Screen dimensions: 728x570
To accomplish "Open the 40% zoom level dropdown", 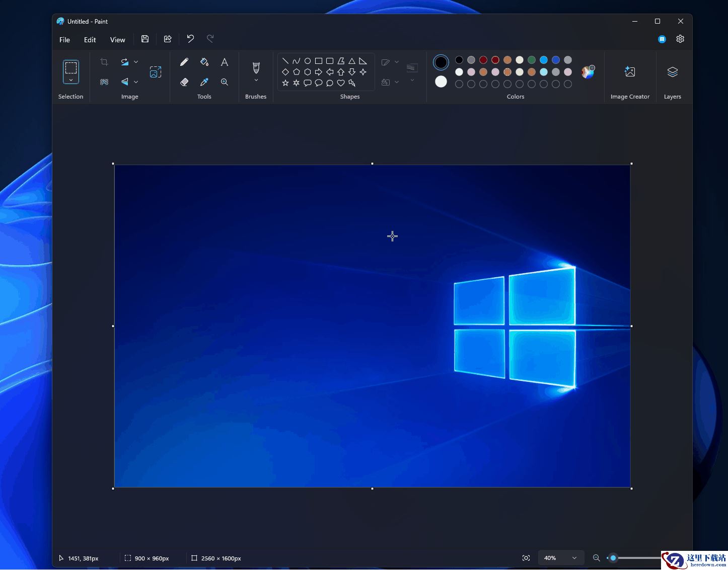I will click(561, 558).
